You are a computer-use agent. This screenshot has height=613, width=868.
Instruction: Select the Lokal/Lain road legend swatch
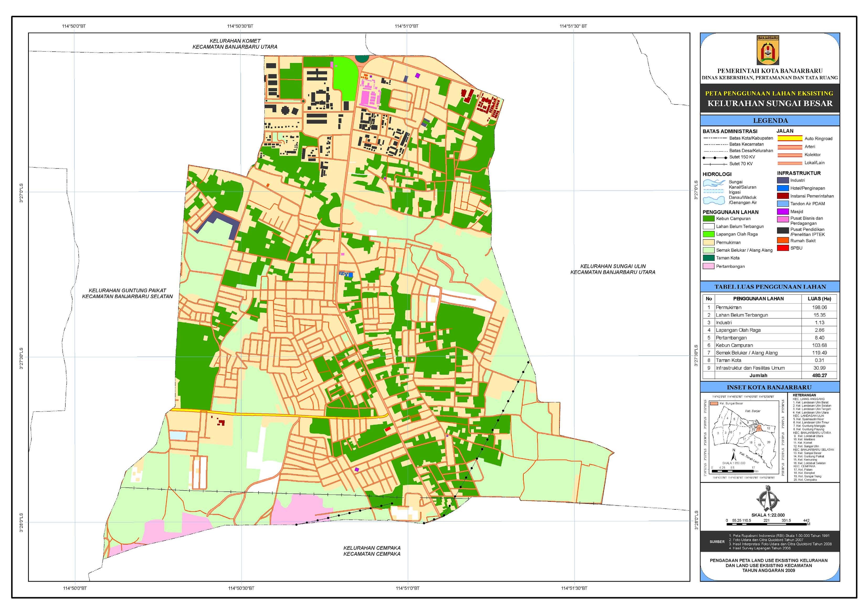point(790,163)
